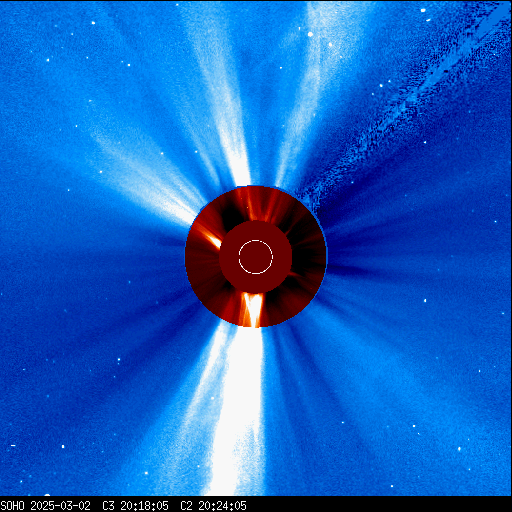The width and height of the screenshot is (512, 512).
Task: Click the solid dark red inner occulter disk
Action: point(256,257)
